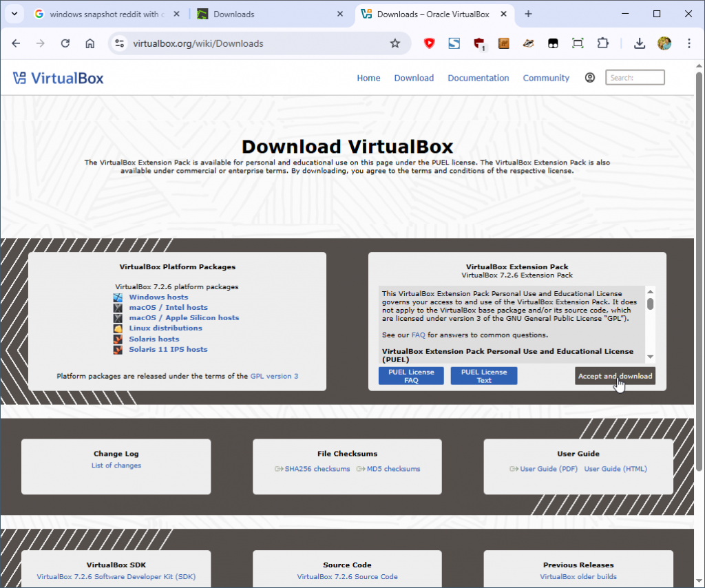Click the license text box scrollbar
The height and width of the screenshot is (588, 705).
click(650, 324)
